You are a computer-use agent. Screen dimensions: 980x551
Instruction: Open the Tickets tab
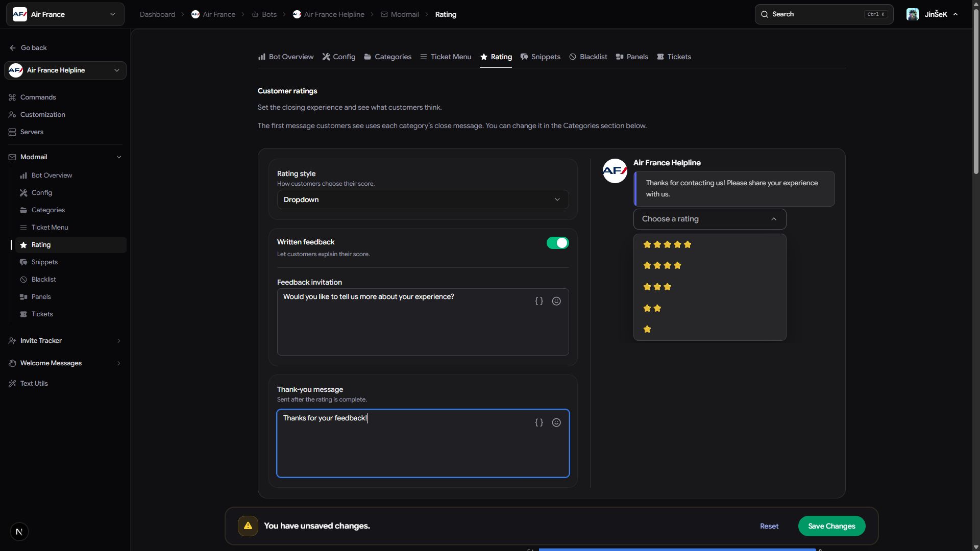[x=674, y=57]
